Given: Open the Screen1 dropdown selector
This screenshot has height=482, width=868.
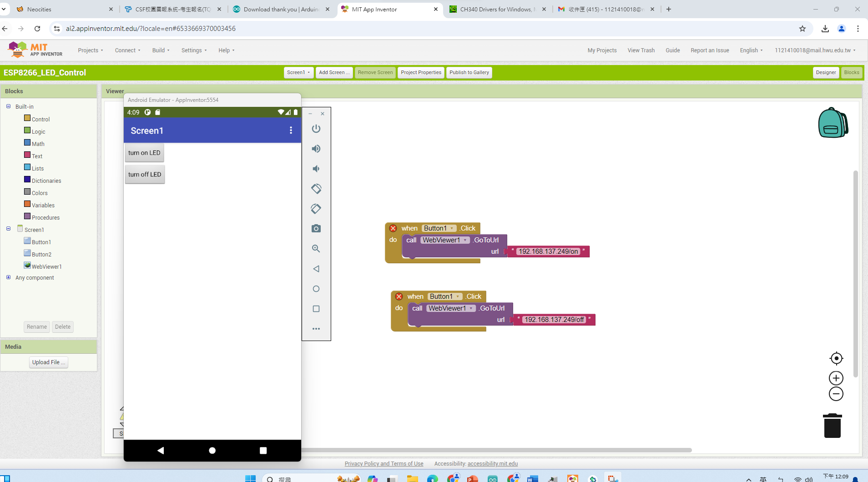Looking at the screenshot, I should pyautogui.click(x=298, y=73).
